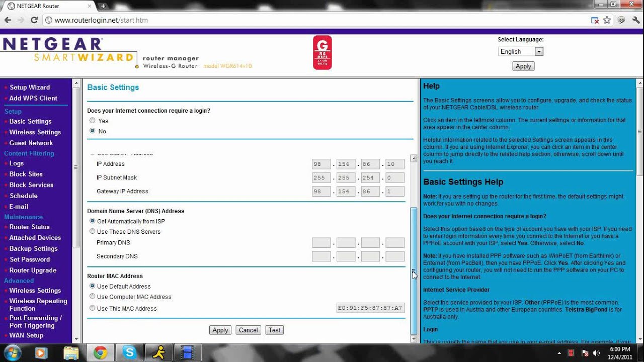Open the Schedule page
This screenshot has width=644, height=362.
click(24, 196)
